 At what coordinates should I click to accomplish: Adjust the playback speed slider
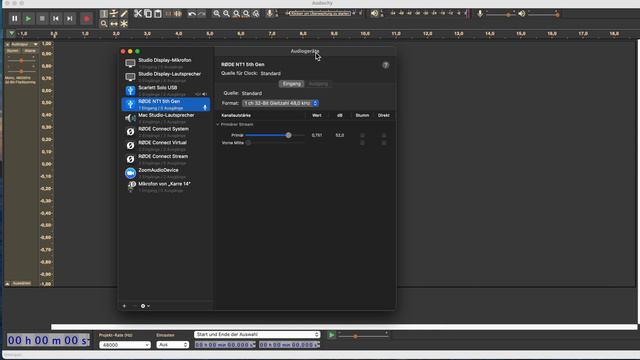[356, 336]
